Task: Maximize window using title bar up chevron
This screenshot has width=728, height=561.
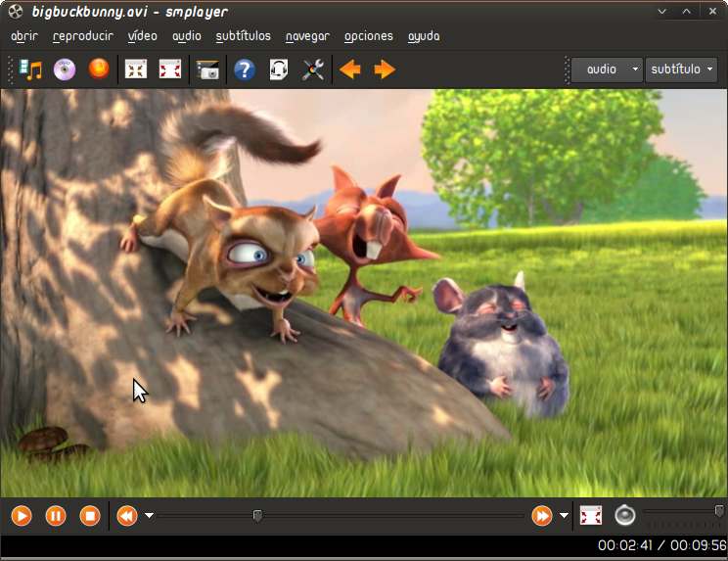Action: [x=687, y=12]
